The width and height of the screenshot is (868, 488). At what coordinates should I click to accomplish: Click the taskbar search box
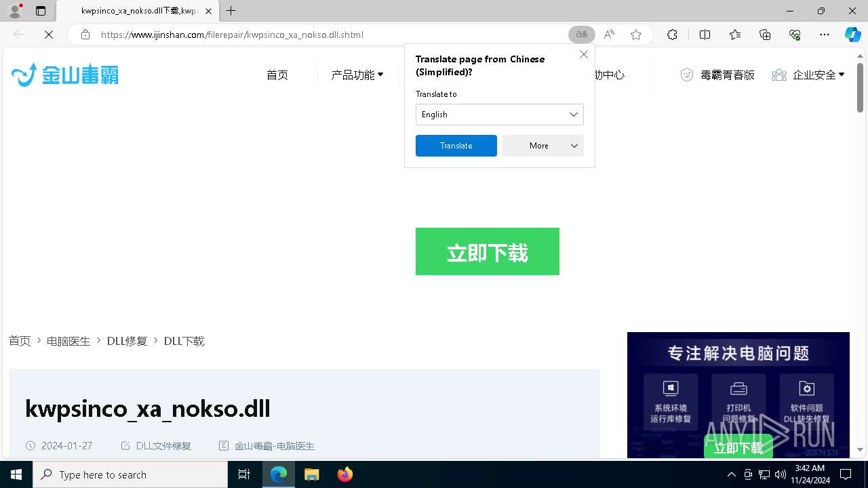[x=130, y=474]
